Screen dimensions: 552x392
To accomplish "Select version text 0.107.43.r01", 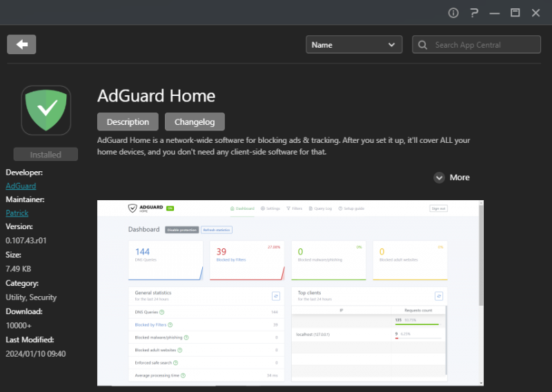I will tap(26, 241).
